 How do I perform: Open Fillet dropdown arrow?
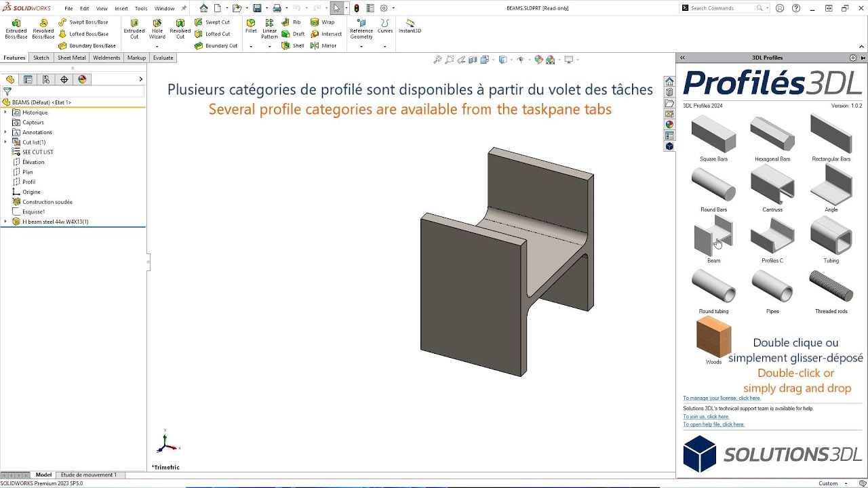click(x=251, y=46)
